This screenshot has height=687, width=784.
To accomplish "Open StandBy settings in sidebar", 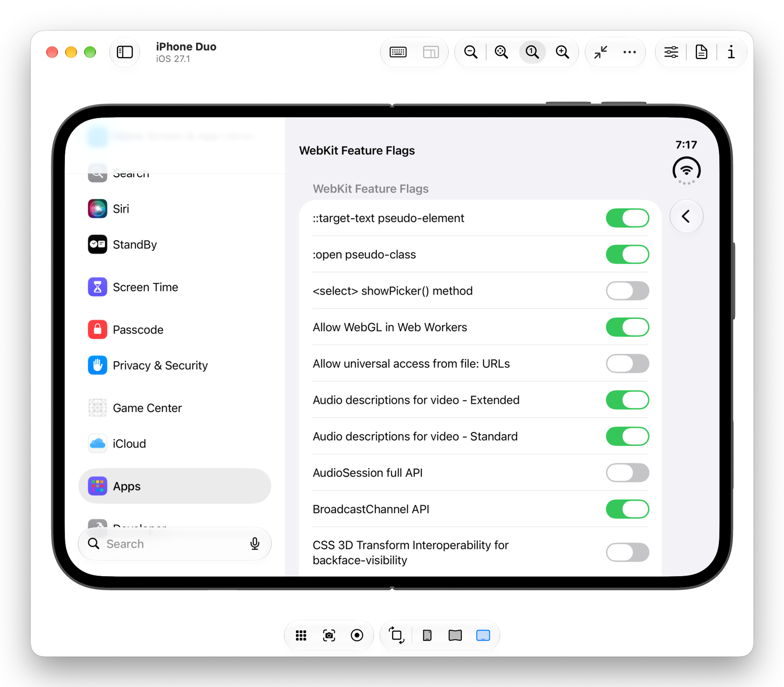I will 175,244.
